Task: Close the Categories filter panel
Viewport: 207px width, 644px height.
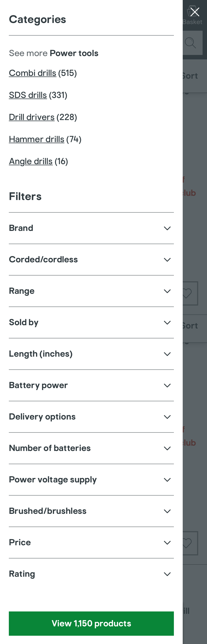Action: coord(194,12)
